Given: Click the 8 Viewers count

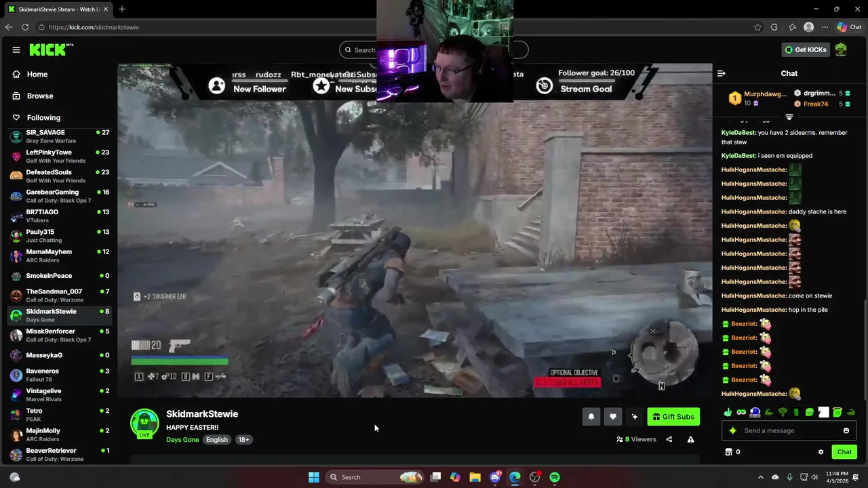Looking at the screenshot, I should [636, 439].
